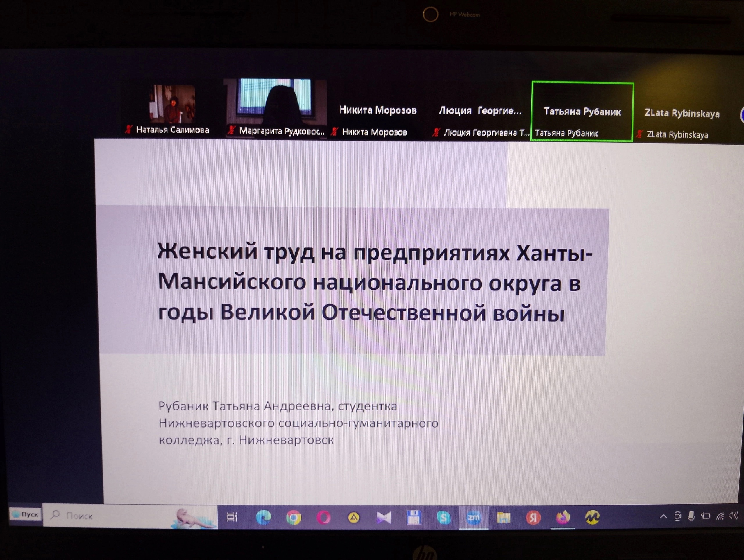Open Google Chrome from taskbar

coord(294,518)
